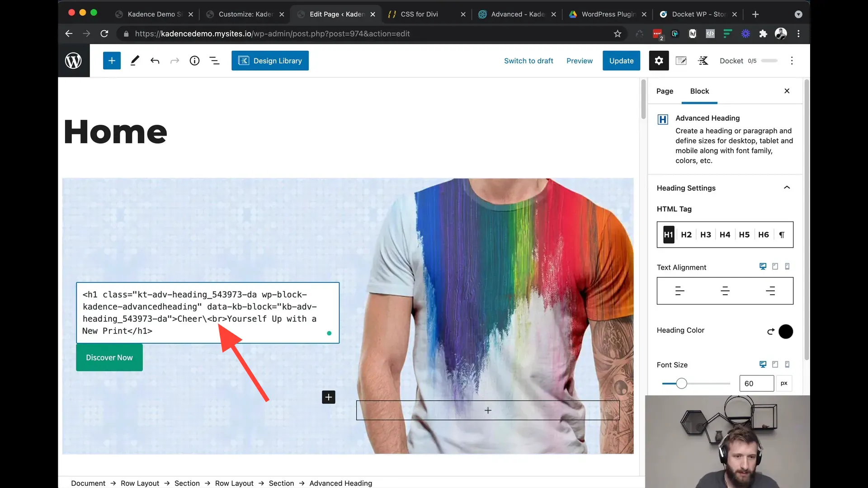868x488 pixels.
Task: Open the block inserter plus button
Action: [x=112, y=61]
